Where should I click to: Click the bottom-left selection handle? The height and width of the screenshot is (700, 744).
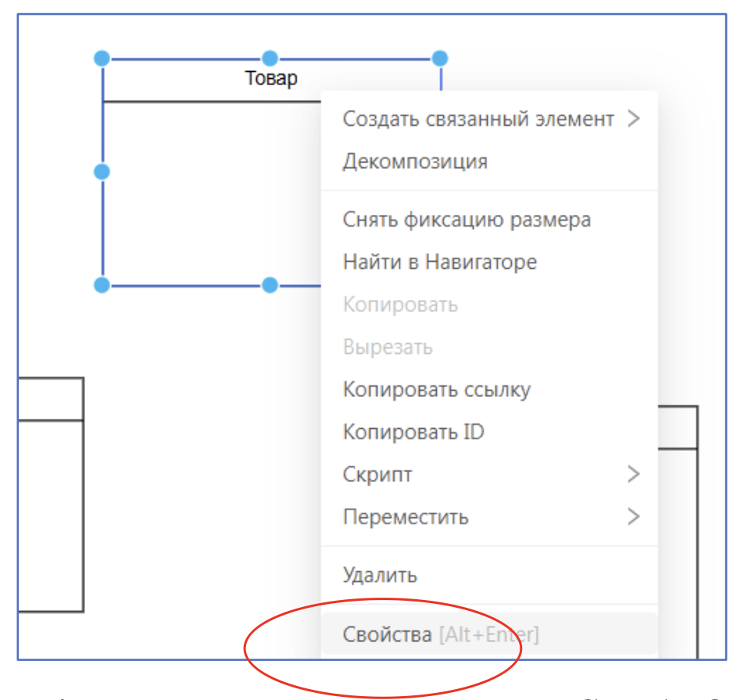pos(102,285)
